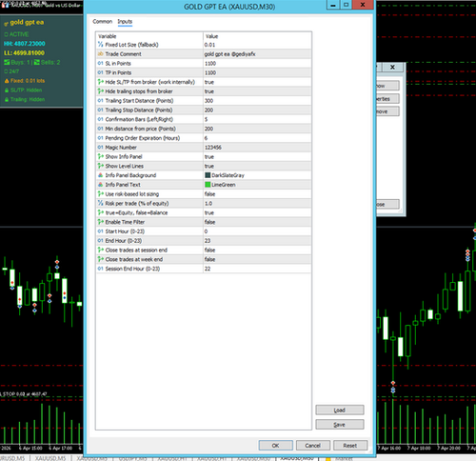Click the Enable Time Filter boolean icon
Screen dimensions: 476x461
click(x=101, y=222)
